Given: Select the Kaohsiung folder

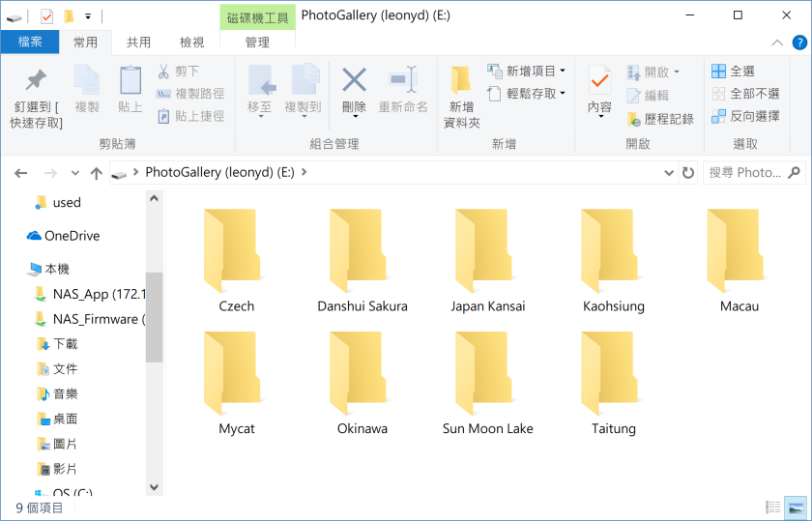Looking at the screenshot, I should (614, 262).
